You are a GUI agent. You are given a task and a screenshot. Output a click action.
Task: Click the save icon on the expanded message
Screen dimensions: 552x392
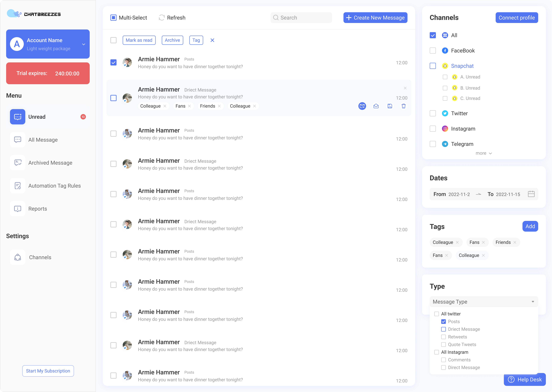click(390, 106)
